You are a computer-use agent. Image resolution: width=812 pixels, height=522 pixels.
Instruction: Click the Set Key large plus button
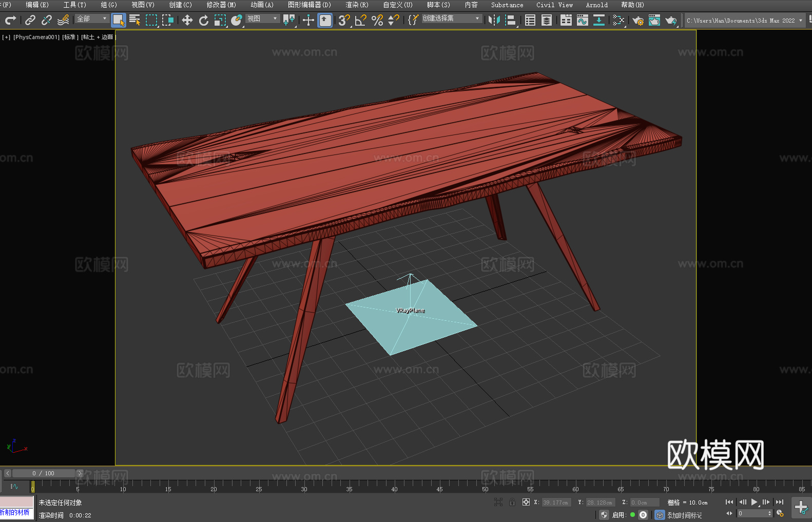pos(801,508)
